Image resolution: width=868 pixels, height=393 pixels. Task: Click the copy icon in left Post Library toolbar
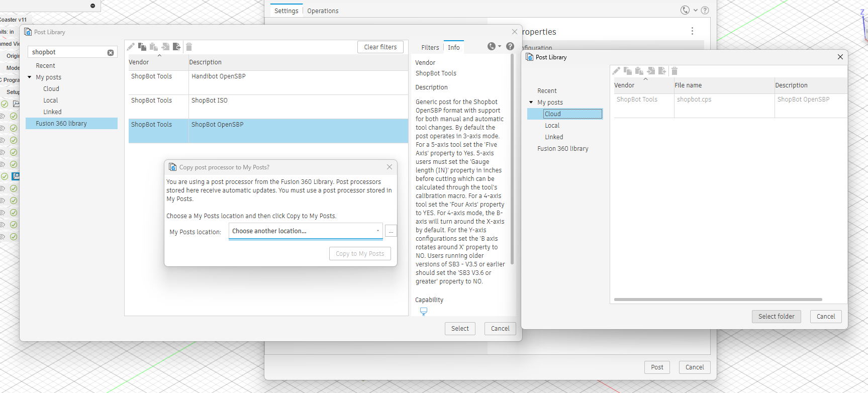click(142, 47)
